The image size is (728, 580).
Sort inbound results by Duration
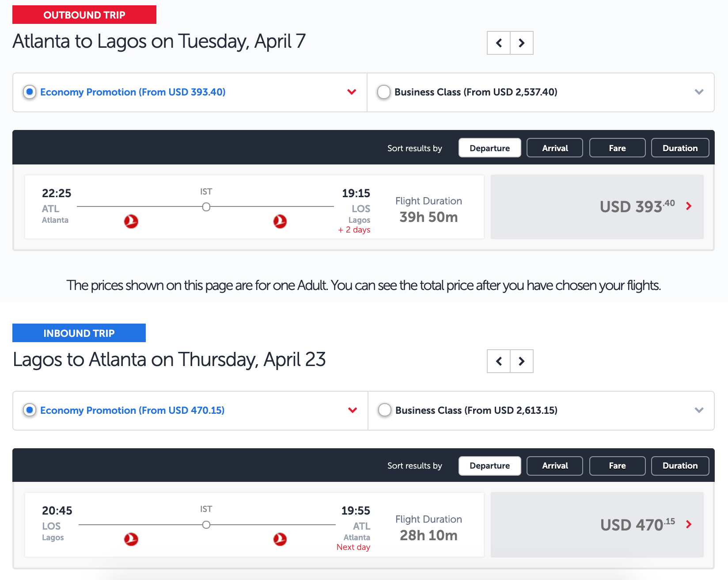pos(680,466)
